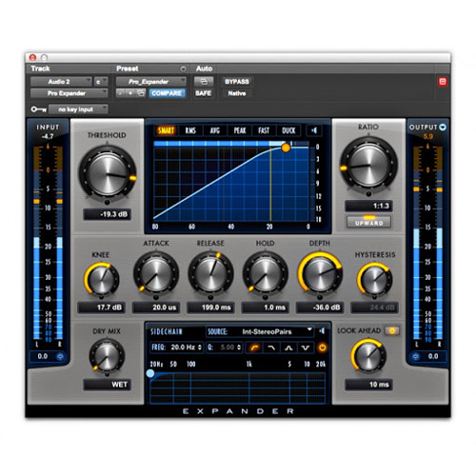Switch to FAST detection mode
Screen dimensions: 476x476
tap(264, 130)
